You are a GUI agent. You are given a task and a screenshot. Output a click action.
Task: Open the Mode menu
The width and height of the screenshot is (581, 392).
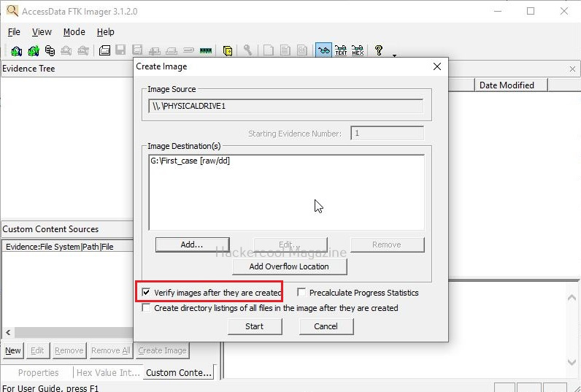[74, 32]
